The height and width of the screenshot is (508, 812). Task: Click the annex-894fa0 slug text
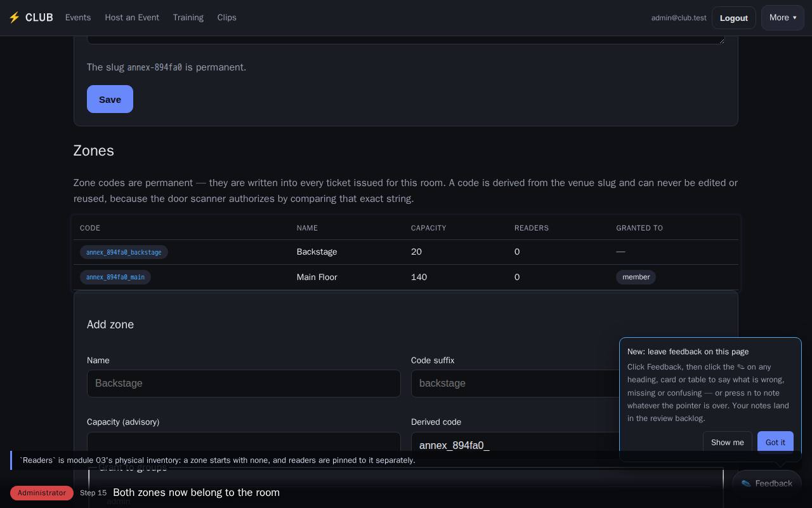coord(154,67)
